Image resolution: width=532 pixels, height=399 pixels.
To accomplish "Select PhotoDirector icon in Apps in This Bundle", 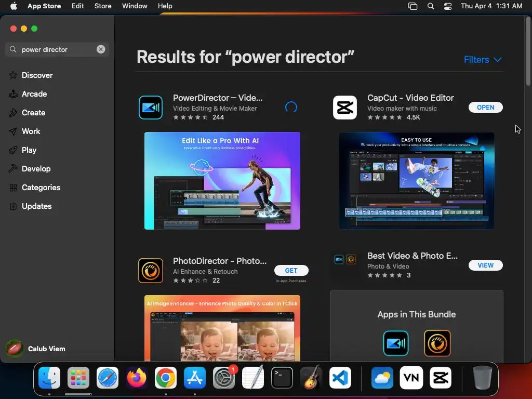I will point(437,343).
